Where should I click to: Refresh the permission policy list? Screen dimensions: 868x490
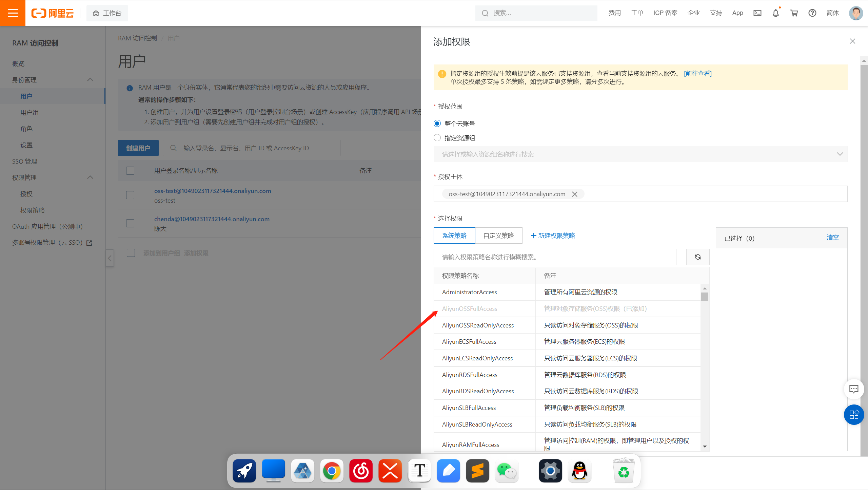(697, 257)
